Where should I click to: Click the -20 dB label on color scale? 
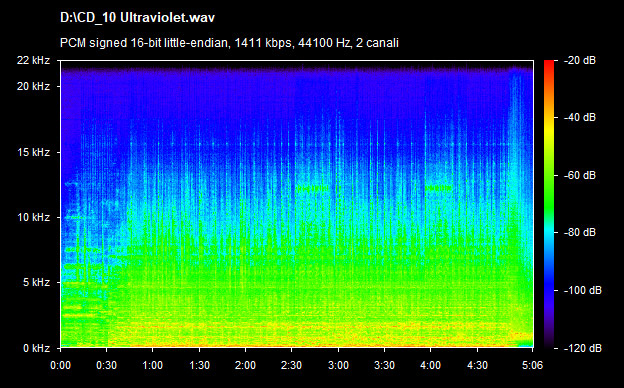(579, 60)
